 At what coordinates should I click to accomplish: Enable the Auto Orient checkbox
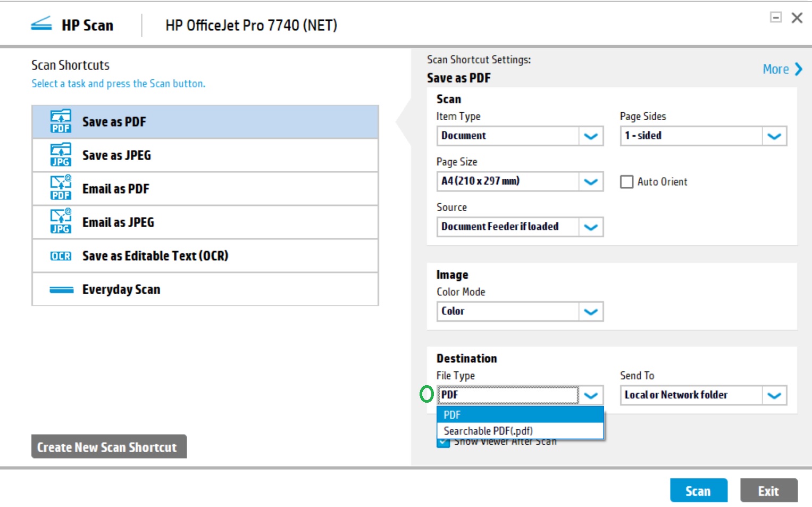point(627,181)
